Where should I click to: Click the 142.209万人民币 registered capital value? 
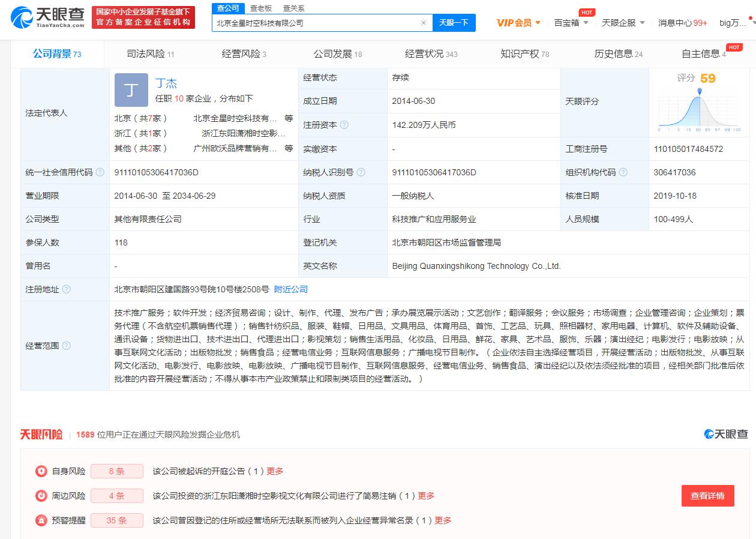[x=424, y=125]
